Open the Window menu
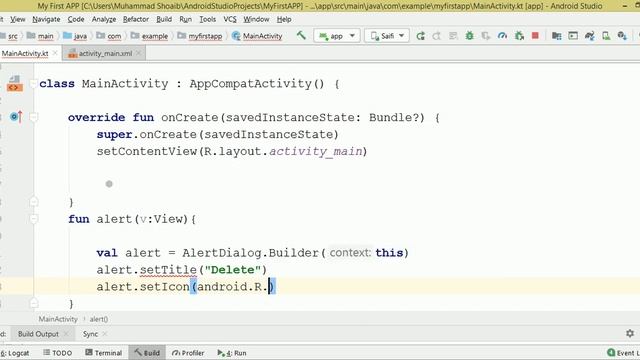This screenshot has height=360, width=640. (x=256, y=19)
